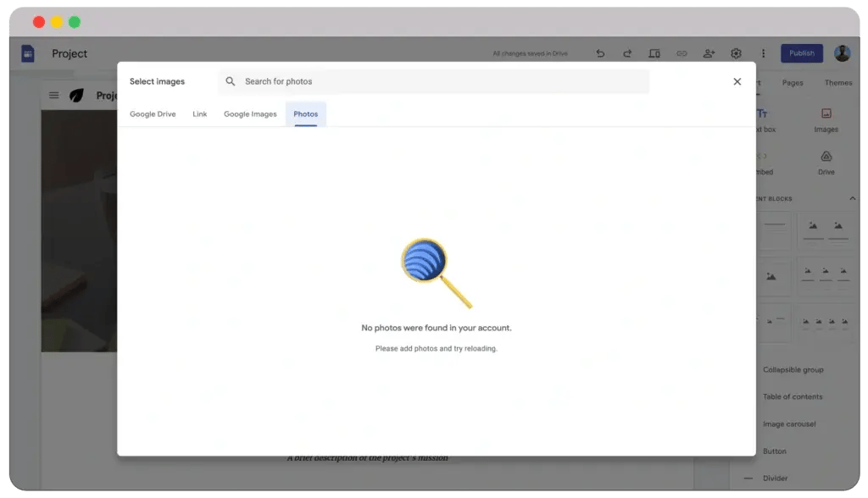868x498 pixels.
Task: Click the Google Sites logo icon
Action: [28, 53]
